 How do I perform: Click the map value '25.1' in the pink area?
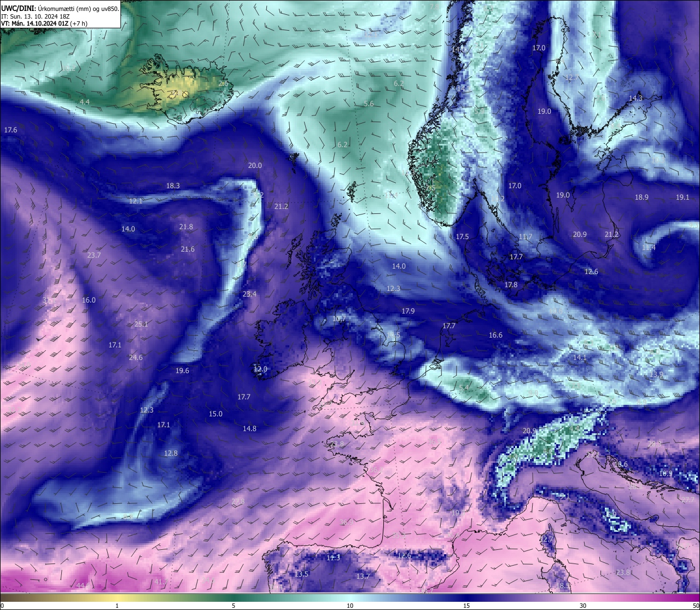[x=141, y=324]
